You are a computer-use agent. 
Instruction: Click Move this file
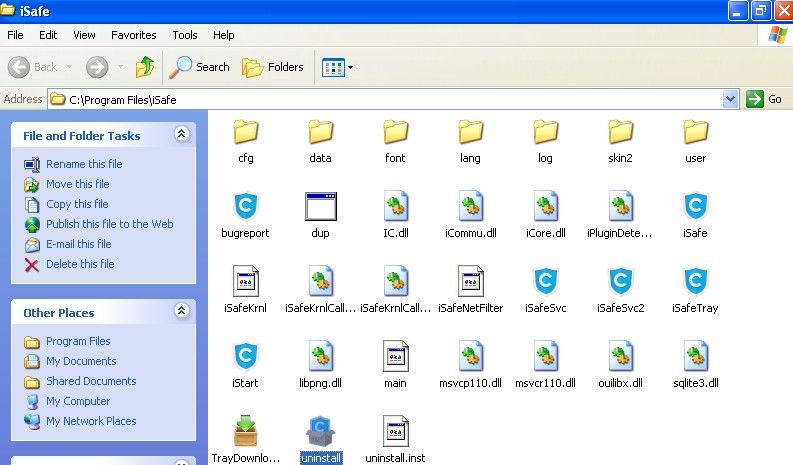tap(67, 184)
